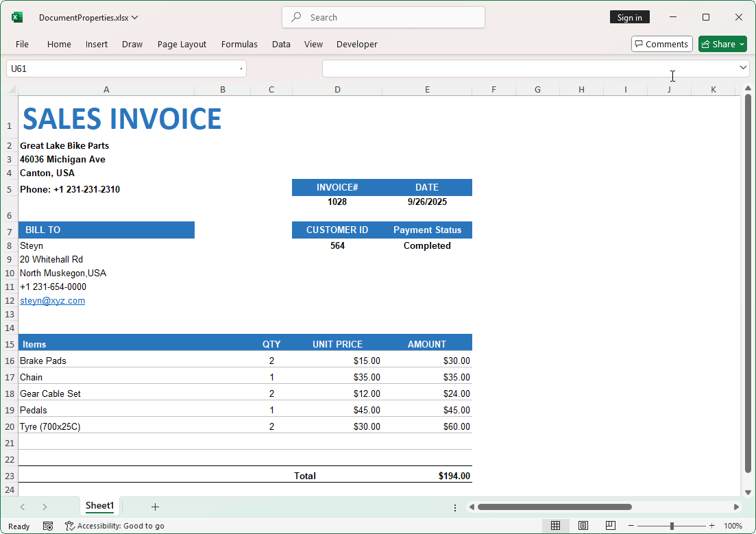The width and height of the screenshot is (756, 534).
Task: Select Page Break Preview icon
Action: tap(610, 525)
